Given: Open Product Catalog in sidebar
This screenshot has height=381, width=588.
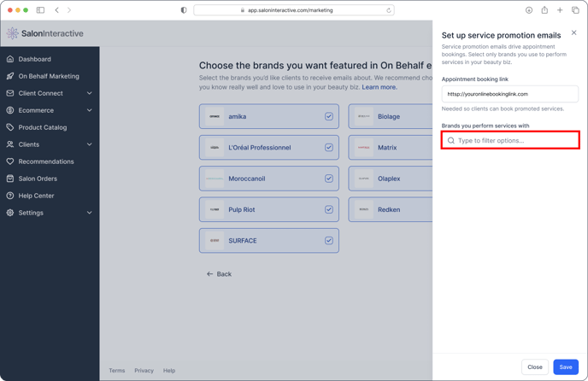Looking at the screenshot, I should click(43, 127).
